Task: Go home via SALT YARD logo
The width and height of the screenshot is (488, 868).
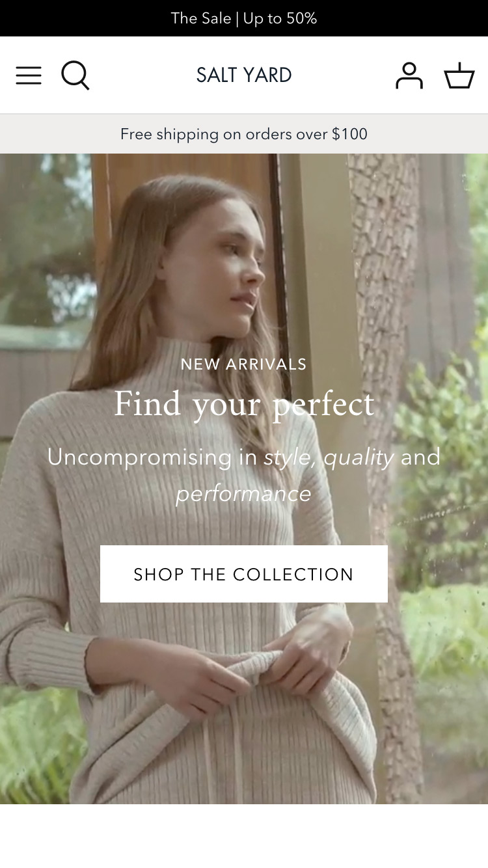Action: pos(244,75)
